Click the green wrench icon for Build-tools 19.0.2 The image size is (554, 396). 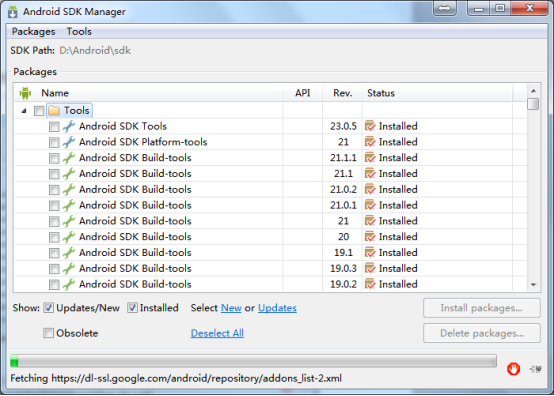tap(69, 284)
